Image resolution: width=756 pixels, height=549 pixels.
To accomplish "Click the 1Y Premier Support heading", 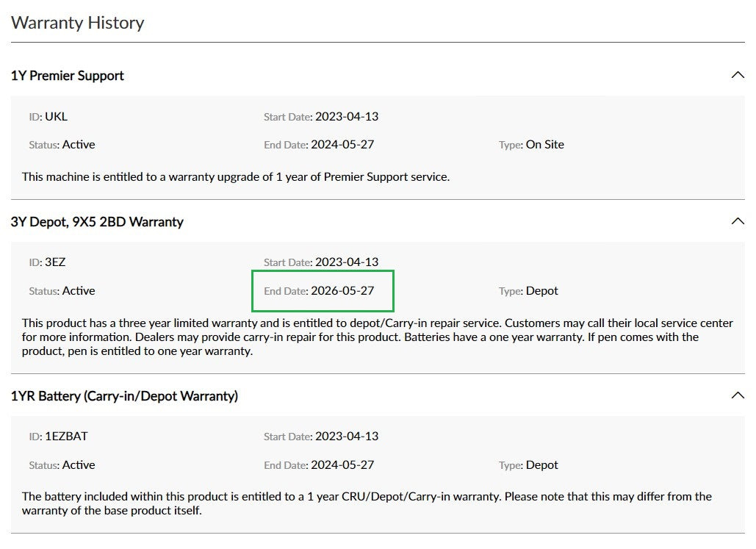I will pos(68,76).
